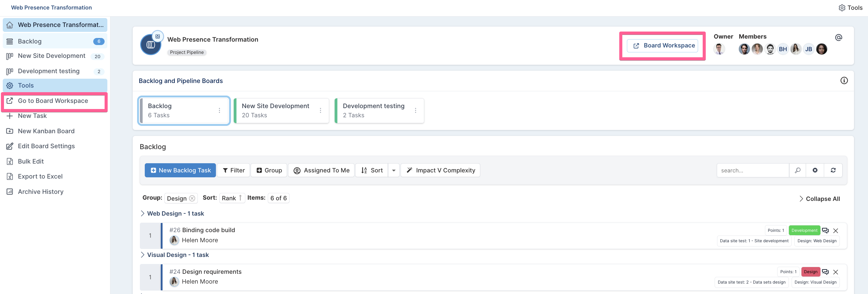Click the at-sign mention icon
This screenshot has height=294, width=868.
(x=838, y=37)
